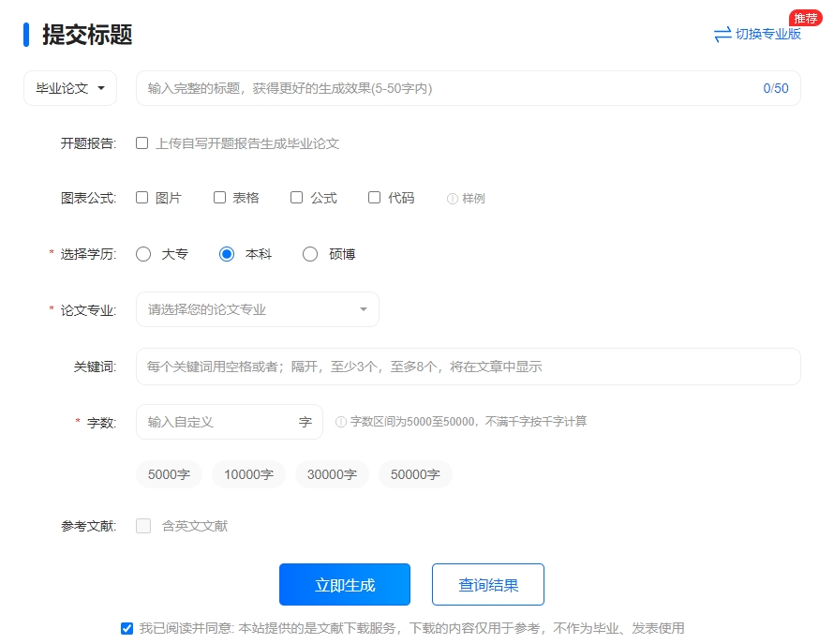Viewport: 834px width, 644px height.
Task: Tick the 公式 checkbox
Action: coord(297,198)
